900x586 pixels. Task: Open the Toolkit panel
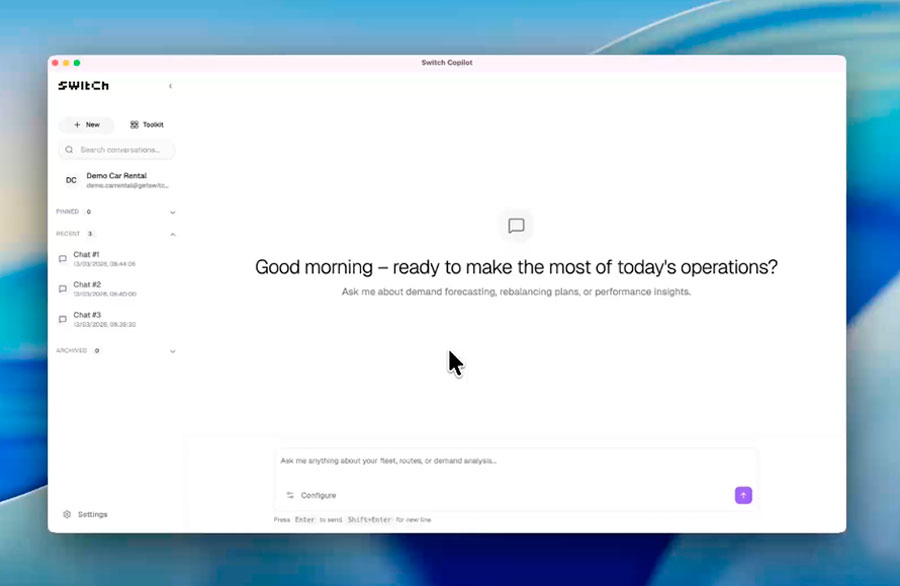click(x=146, y=124)
